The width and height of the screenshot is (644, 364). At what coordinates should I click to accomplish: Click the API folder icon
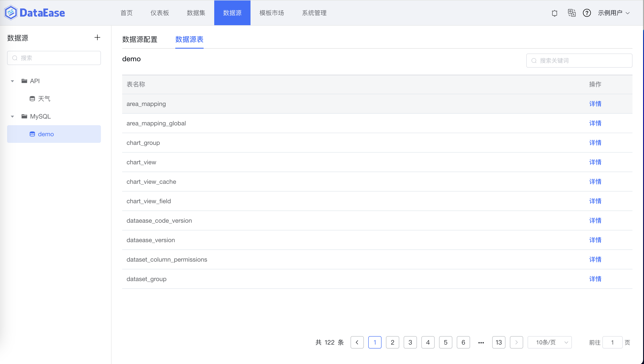(24, 81)
